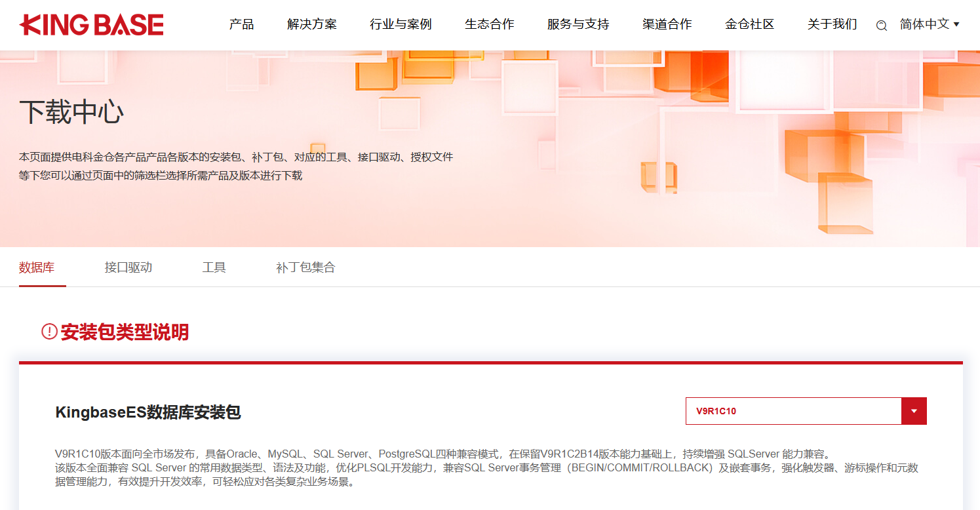Click the banner line starting 本页面提供电科金仓
980x510 pixels.
coord(236,157)
